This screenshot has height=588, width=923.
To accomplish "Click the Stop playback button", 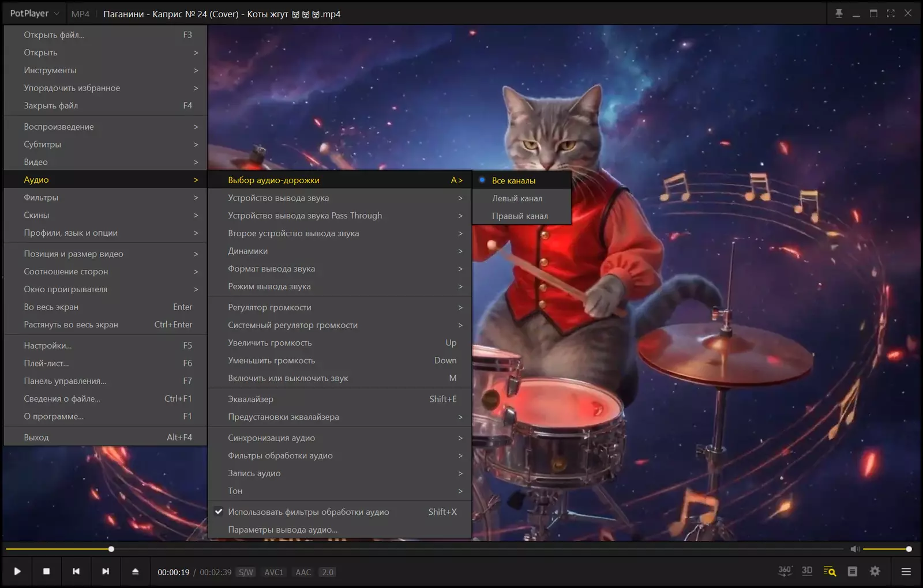I will coord(47,571).
